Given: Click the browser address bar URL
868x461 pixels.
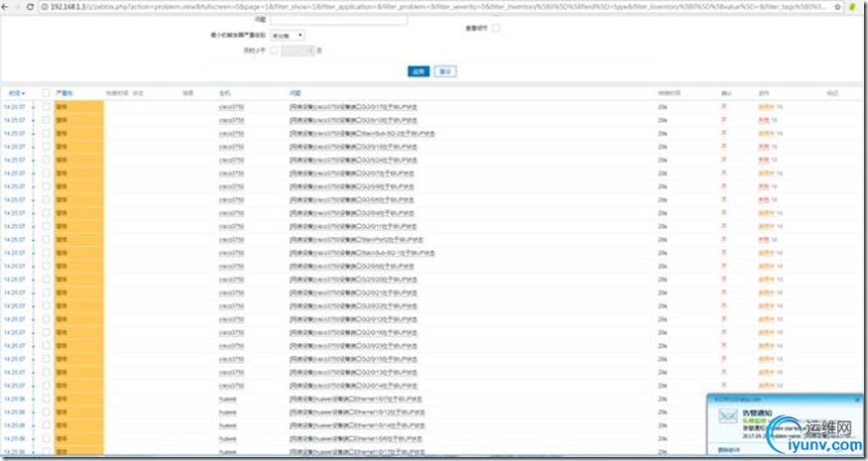Looking at the screenshot, I should 437,7.
